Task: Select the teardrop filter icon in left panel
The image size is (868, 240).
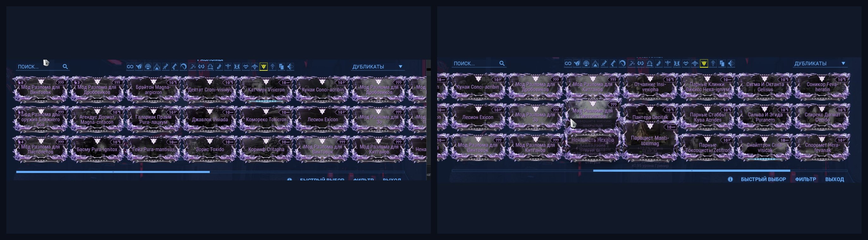Action: pyautogui.click(x=272, y=67)
